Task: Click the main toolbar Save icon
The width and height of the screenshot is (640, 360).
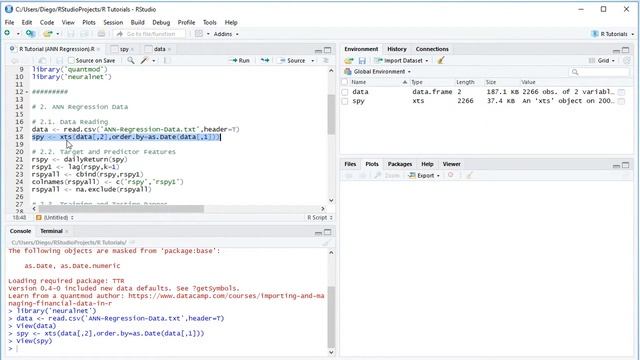Action: tap(71, 34)
